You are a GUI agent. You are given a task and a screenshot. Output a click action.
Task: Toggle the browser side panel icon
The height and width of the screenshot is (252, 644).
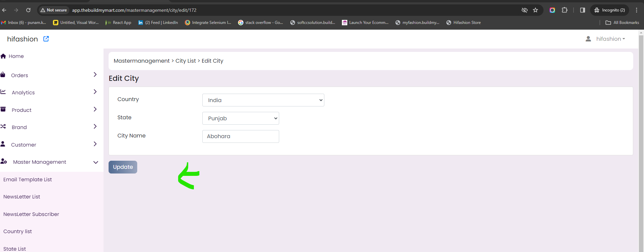coord(582,10)
